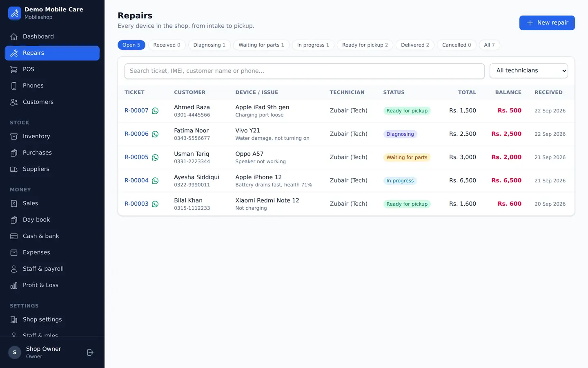Click WhatsApp icon for ticket R-00007
588x368 pixels.
(155, 111)
